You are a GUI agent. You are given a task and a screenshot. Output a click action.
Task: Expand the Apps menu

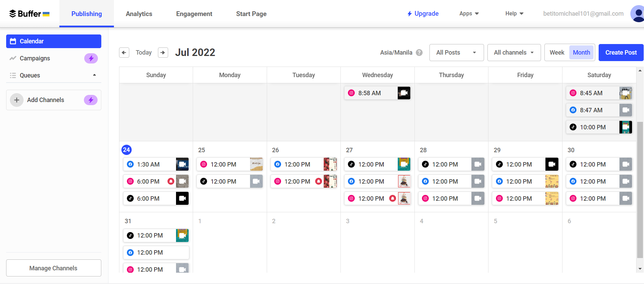coord(469,14)
